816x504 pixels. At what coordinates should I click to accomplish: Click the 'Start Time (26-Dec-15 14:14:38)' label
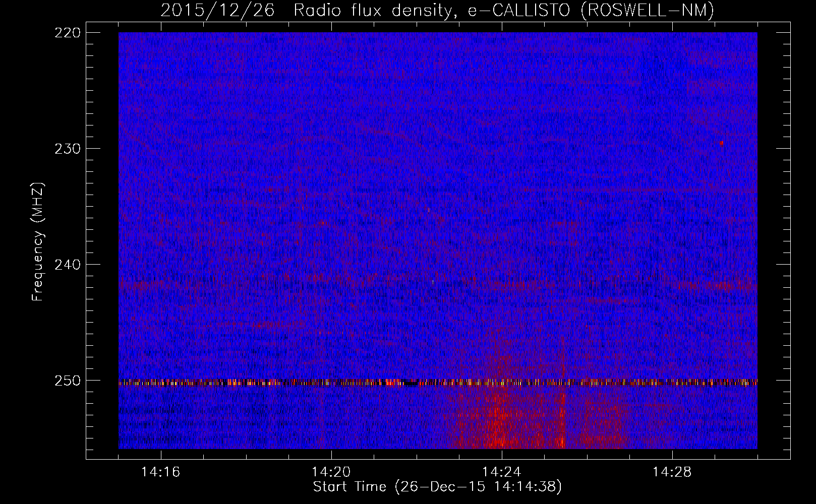pos(437,487)
